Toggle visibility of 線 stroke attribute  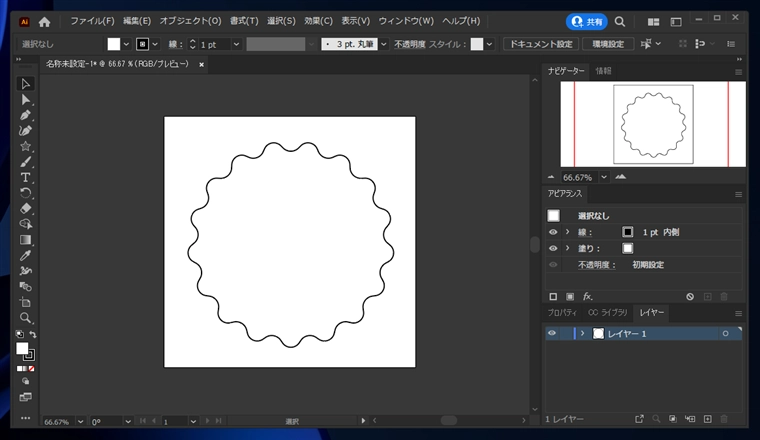pyautogui.click(x=553, y=232)
